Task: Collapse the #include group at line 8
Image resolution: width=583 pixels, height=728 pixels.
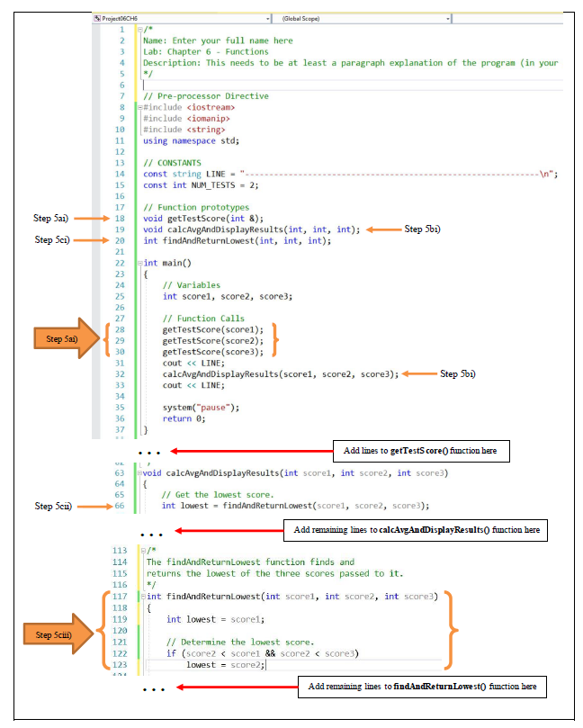Action: tap(140, 107)
